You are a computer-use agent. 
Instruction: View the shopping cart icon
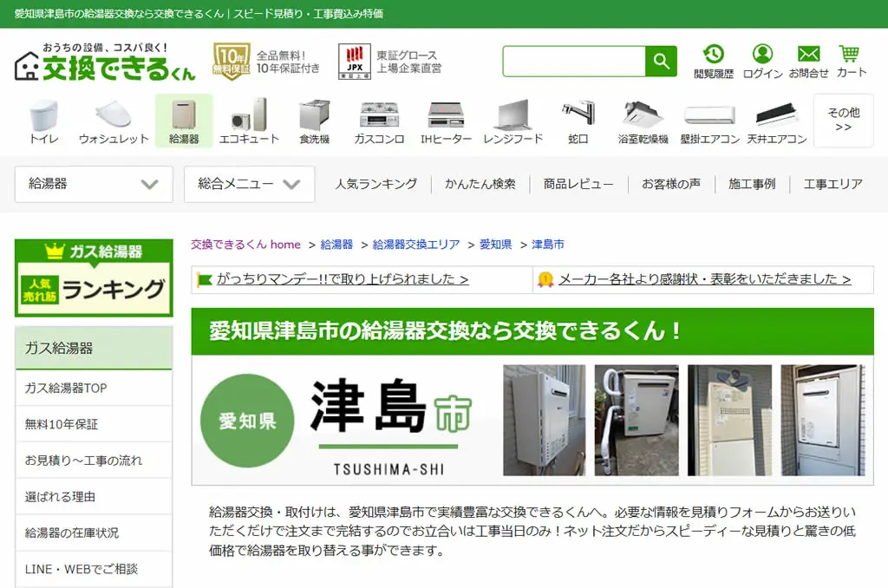click(x=850, y=54)
